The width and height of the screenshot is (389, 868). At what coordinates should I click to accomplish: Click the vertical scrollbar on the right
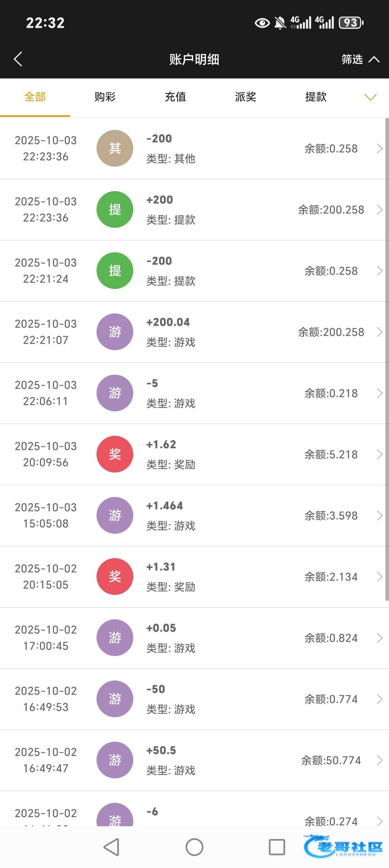click(x=387, y=360)
